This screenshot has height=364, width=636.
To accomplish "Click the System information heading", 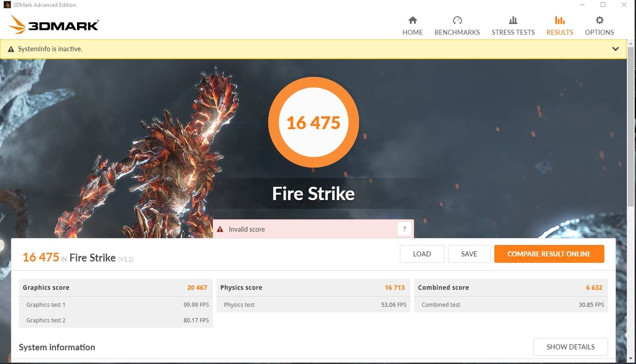I will click(57, 347).
